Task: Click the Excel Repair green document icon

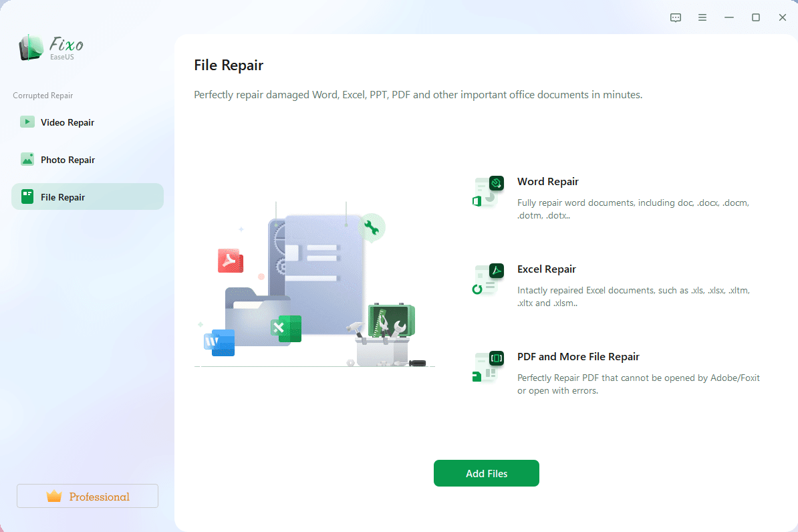Action: point(487,279)
